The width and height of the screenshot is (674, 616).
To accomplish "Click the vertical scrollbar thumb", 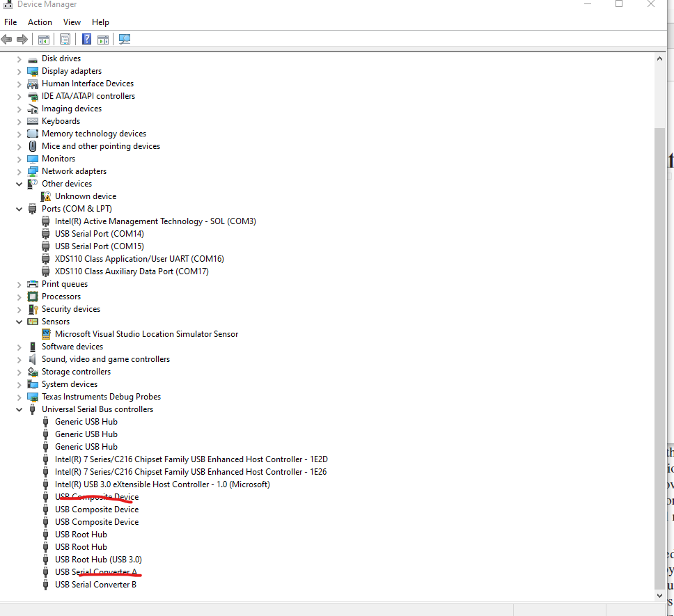I will coord(660,358).
